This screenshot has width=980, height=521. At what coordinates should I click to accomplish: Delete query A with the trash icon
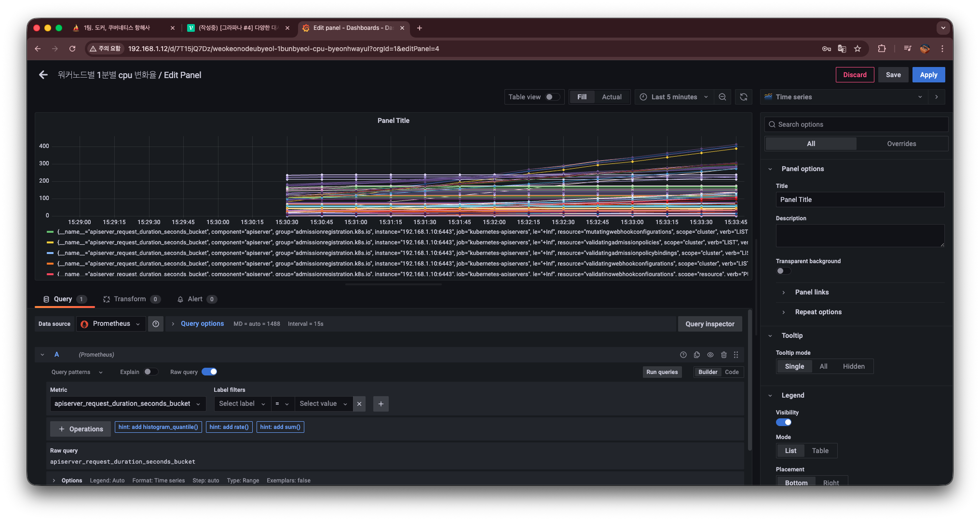pyautogui.click(x=723, y=355)
